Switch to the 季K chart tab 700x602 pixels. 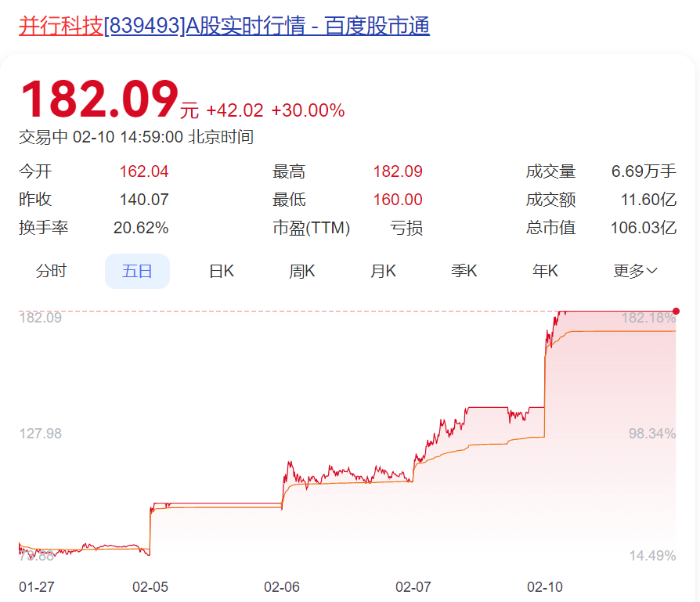[x=464, y=271]
